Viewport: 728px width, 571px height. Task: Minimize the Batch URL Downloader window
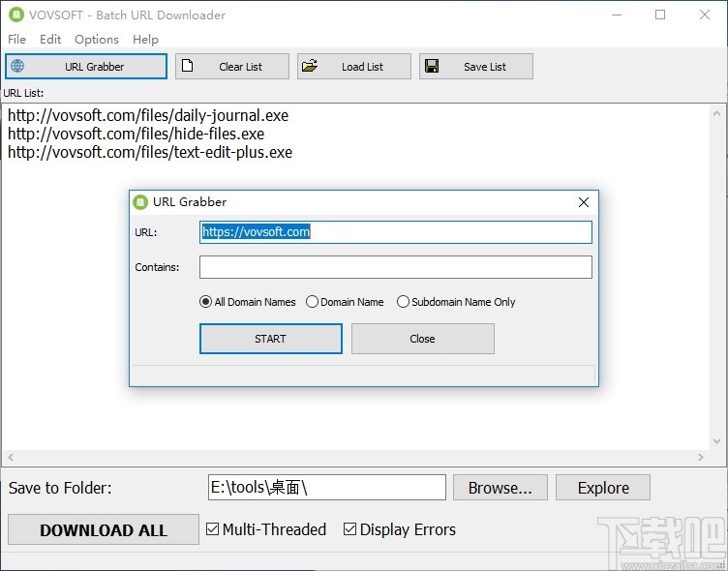point(617,15)
